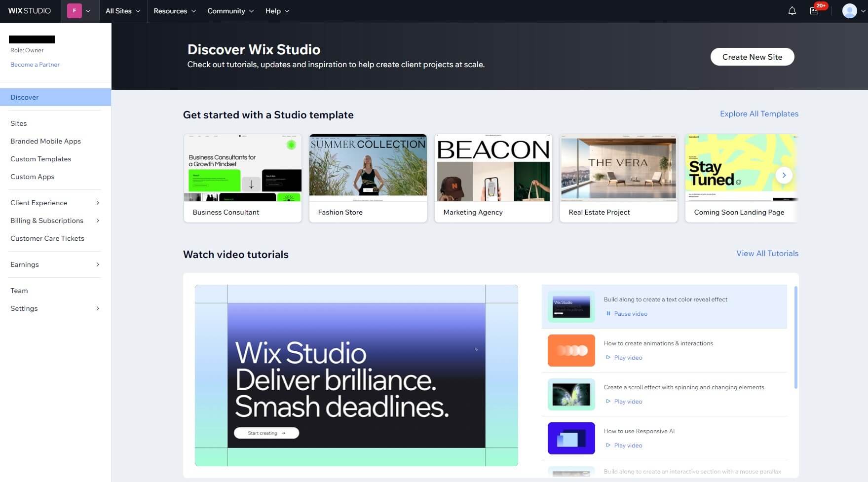
Task: Click the next arrow on template carousel
Action: click(x=784, y=175)
